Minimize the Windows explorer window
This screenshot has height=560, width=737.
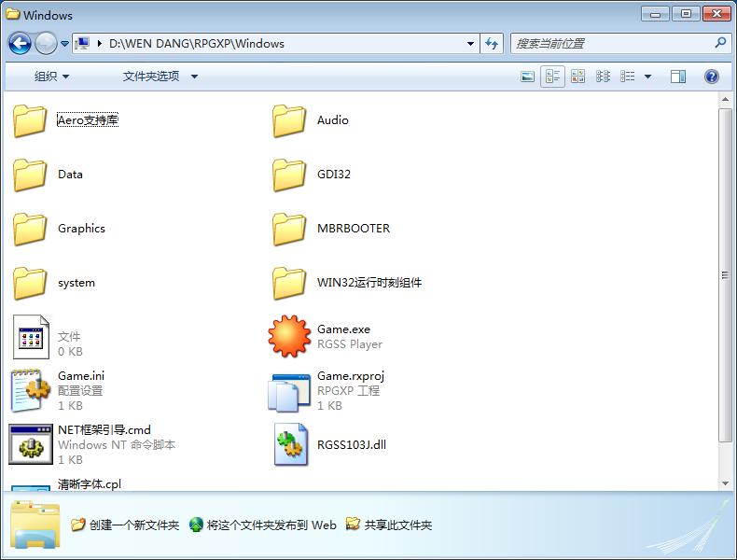point(655,14)
